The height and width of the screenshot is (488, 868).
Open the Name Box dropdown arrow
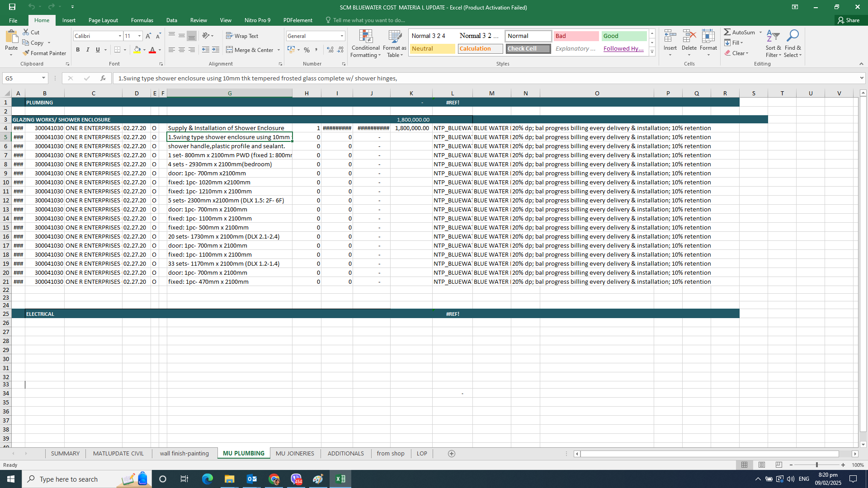coord(43,78)
